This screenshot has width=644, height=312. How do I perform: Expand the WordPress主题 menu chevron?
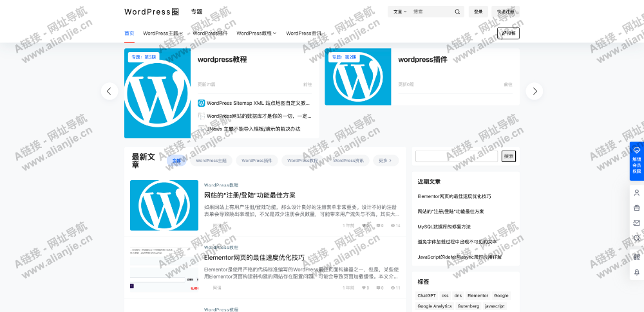click(181, 33)
